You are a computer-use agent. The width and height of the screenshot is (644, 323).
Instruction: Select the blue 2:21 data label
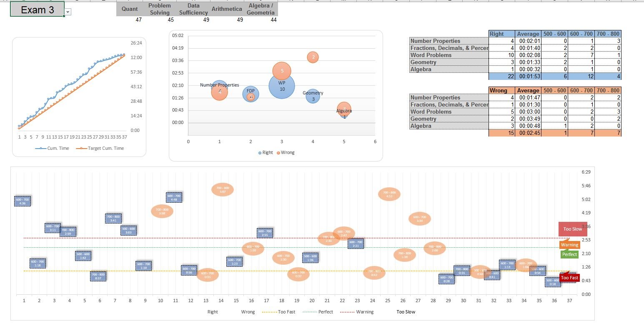356,243
